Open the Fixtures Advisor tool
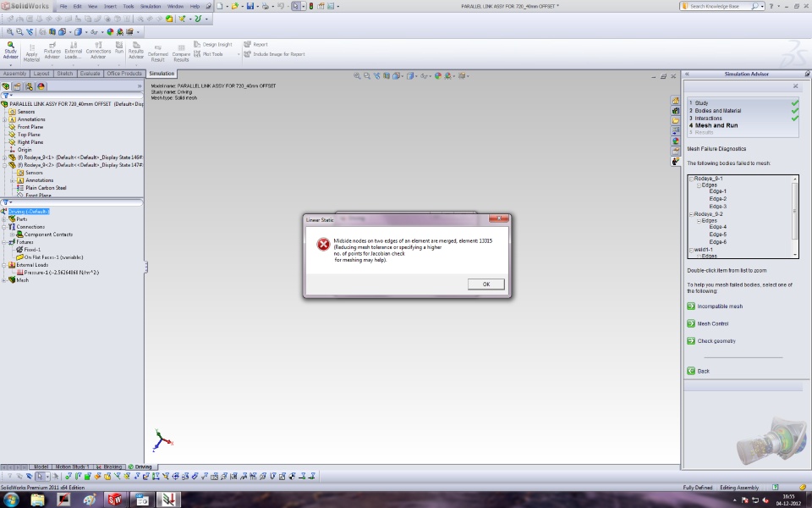812x508 pixels. pos(52,50)
